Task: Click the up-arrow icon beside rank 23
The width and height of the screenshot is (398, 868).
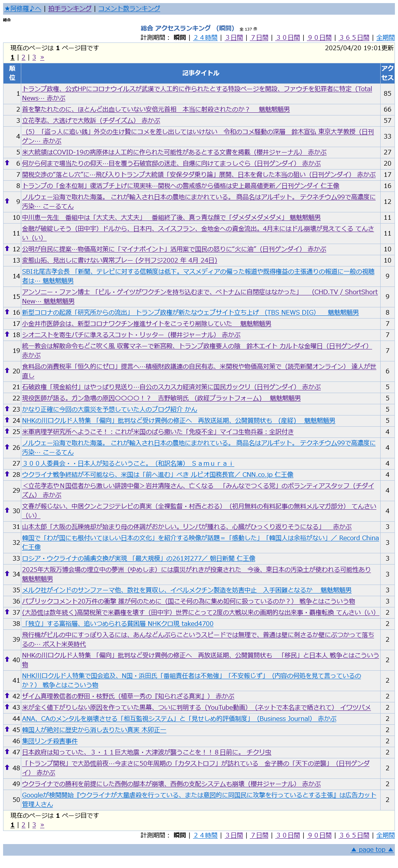Action: coord(7,409)
